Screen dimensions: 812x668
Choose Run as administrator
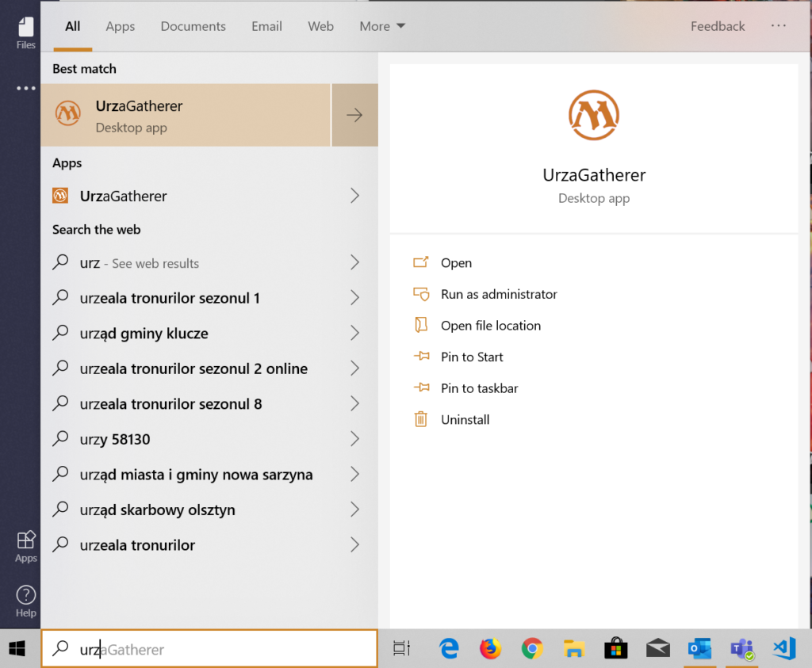point(499,294)
